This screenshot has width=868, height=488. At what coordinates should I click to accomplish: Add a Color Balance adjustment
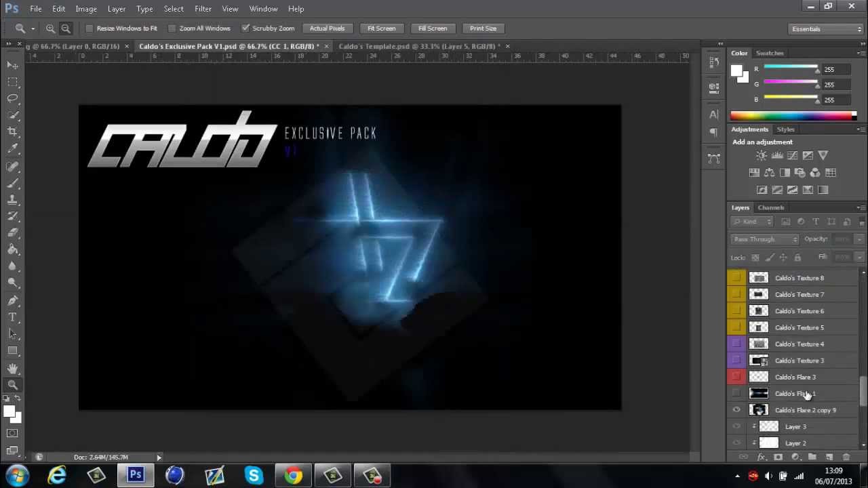coord(769,173)
